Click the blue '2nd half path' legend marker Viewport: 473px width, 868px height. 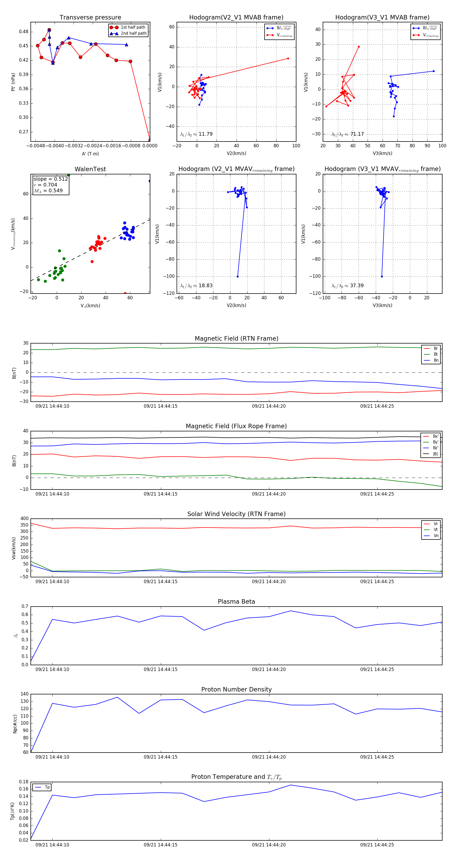point(114,33)
